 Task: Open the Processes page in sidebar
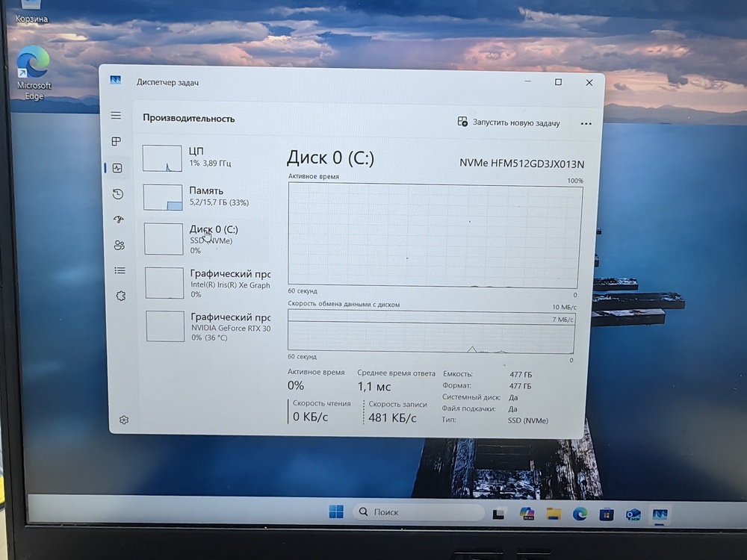point(116,142)
